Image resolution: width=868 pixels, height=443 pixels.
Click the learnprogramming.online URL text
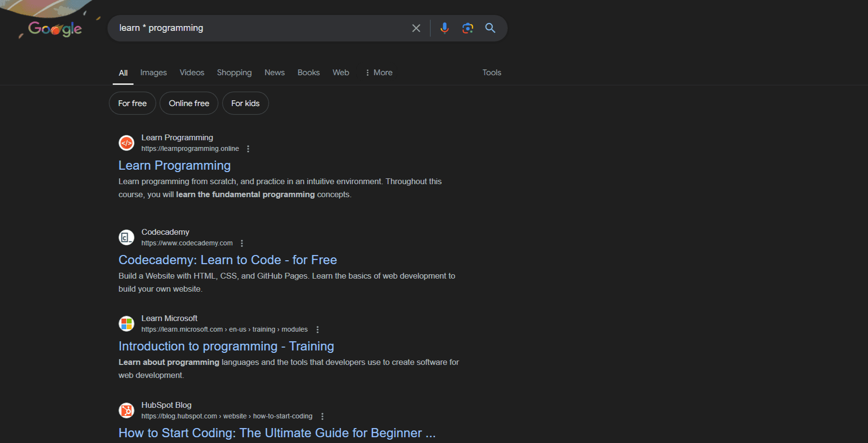tap(190, 149)
